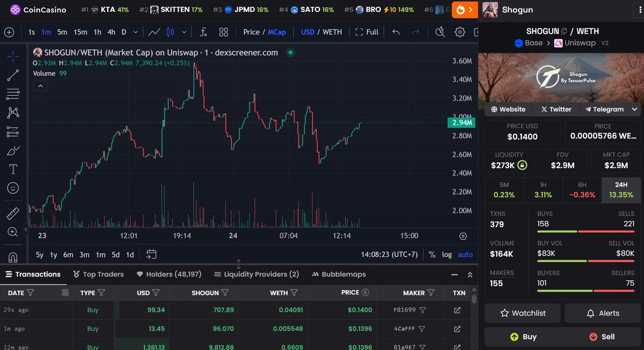Screen dimensions: 644x350
Task: Add a symbol to compare with plus icon
Action: [9, 32]
